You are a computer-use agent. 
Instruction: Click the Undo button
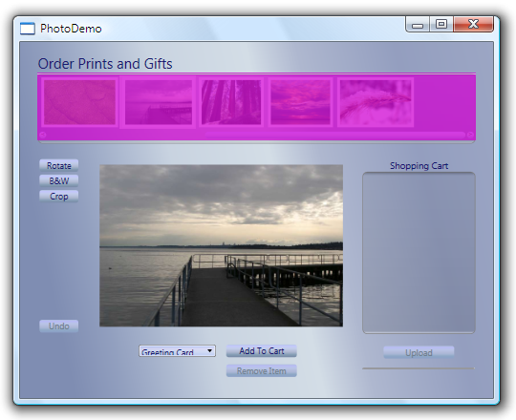click(x=59, y=326)
